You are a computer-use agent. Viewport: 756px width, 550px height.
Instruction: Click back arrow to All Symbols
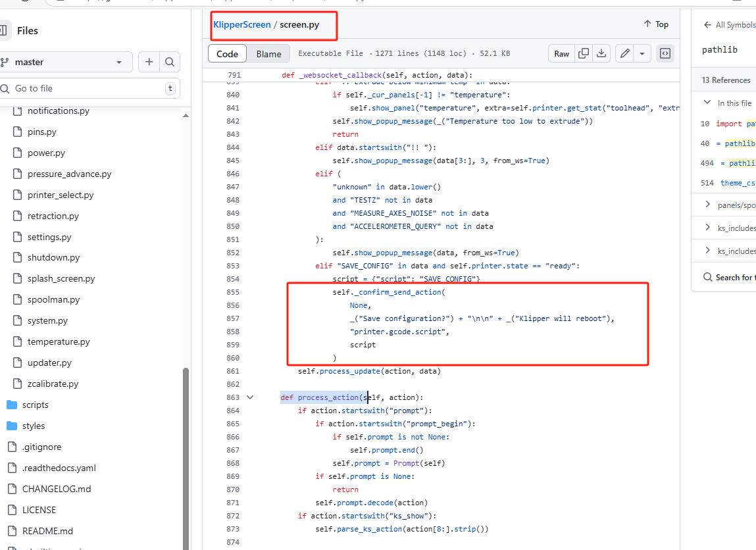tap(708, 25)
